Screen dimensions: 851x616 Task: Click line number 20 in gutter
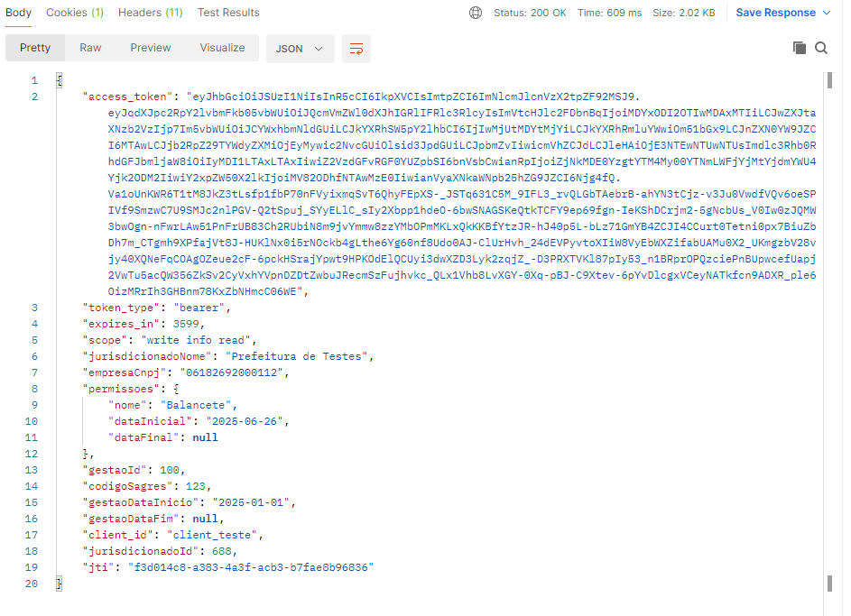point(32,584)
